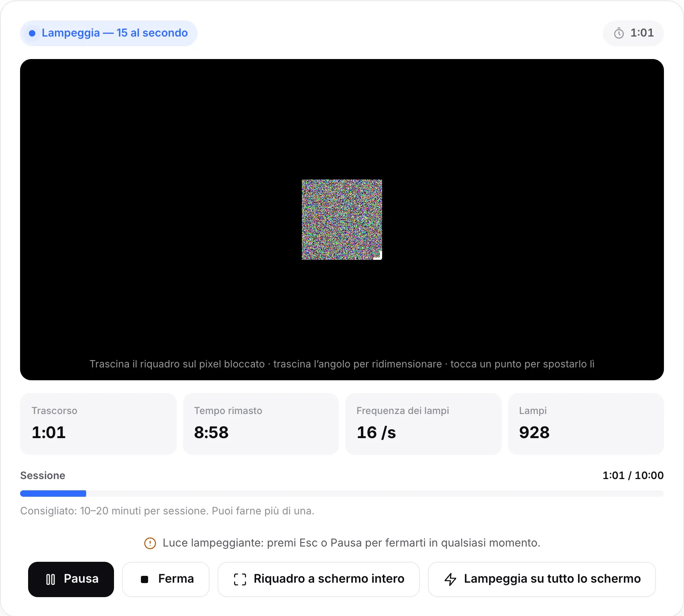Click the Trascorso 1:01 card

(98, 424)
